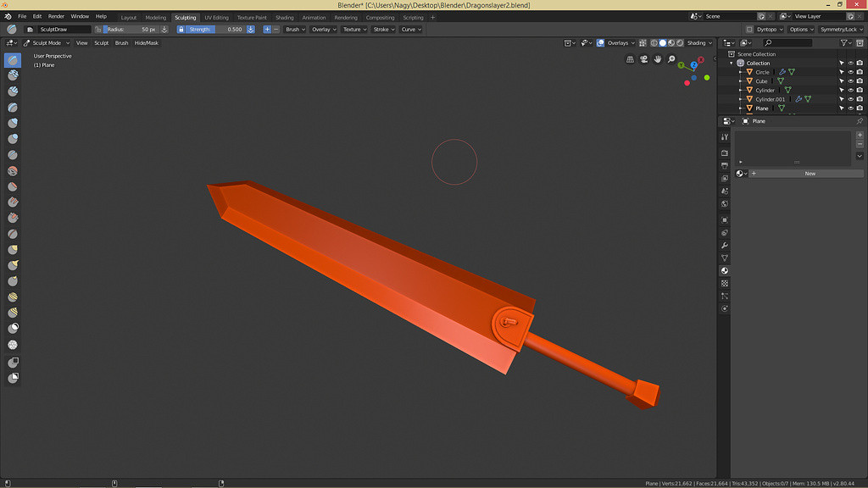Open the Symmetry/Lock dropdown
868x488 pixels.
[x=841, y=30]
